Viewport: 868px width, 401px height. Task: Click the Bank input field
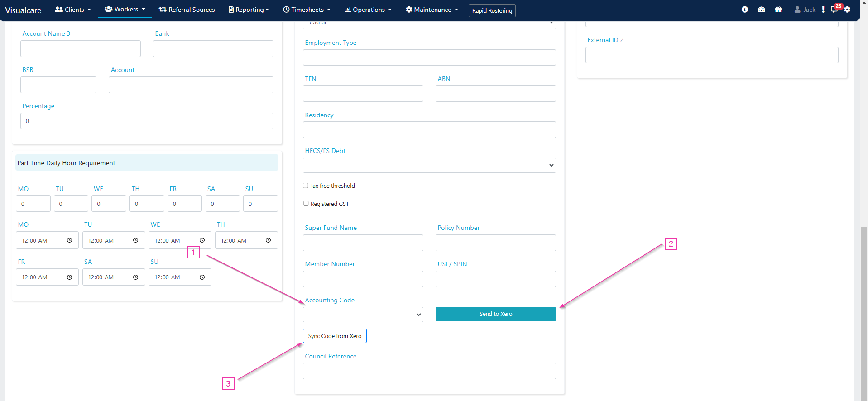213,49
